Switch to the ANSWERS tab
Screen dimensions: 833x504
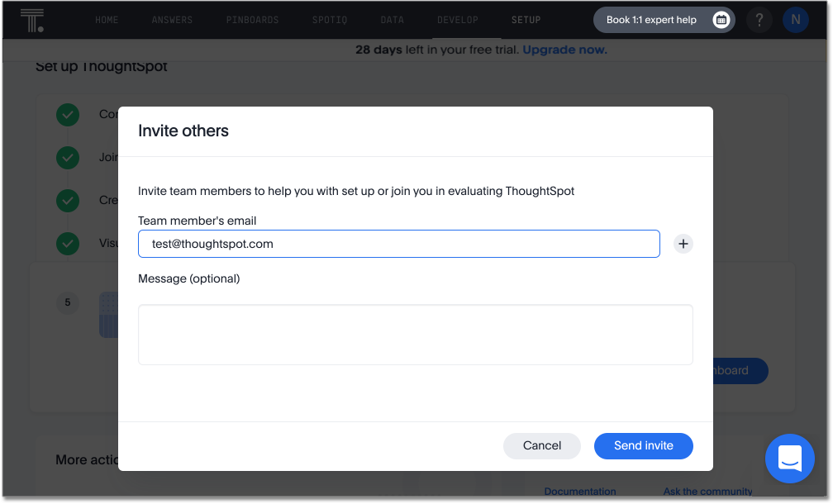(x=171, y=19)
